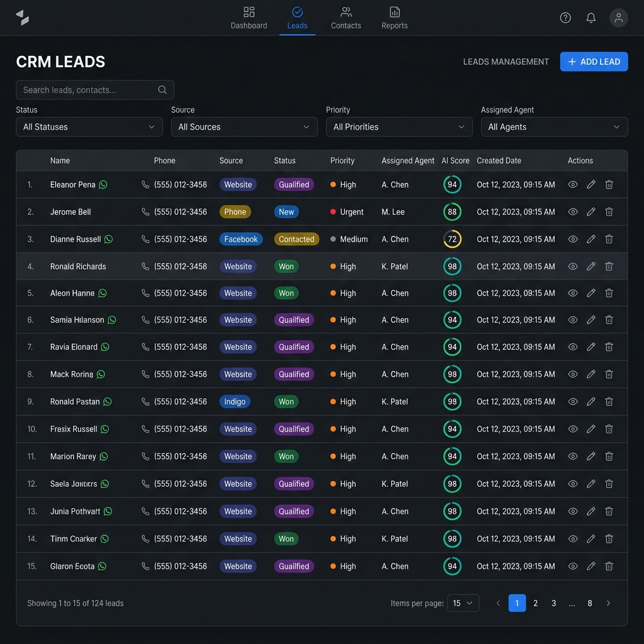Delete the Dianne Russell lead
Image resolution: width=644 pixels, height=644 pixels.
609,239
